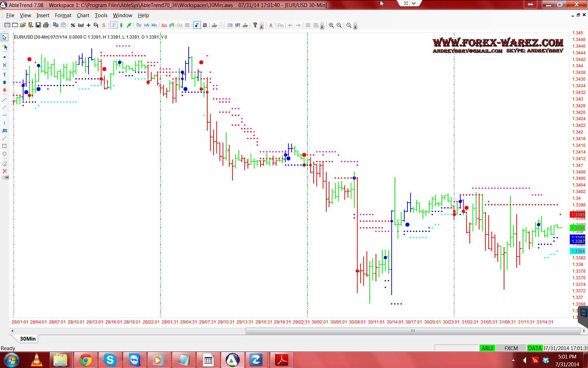
Task: Select the 30Min chart tab
Action: pos(28,339)
